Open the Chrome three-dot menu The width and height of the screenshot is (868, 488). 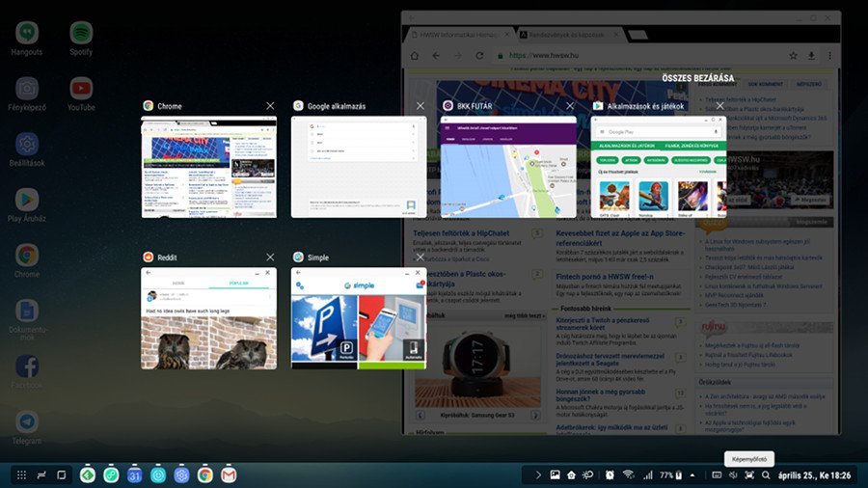[829, 55]
